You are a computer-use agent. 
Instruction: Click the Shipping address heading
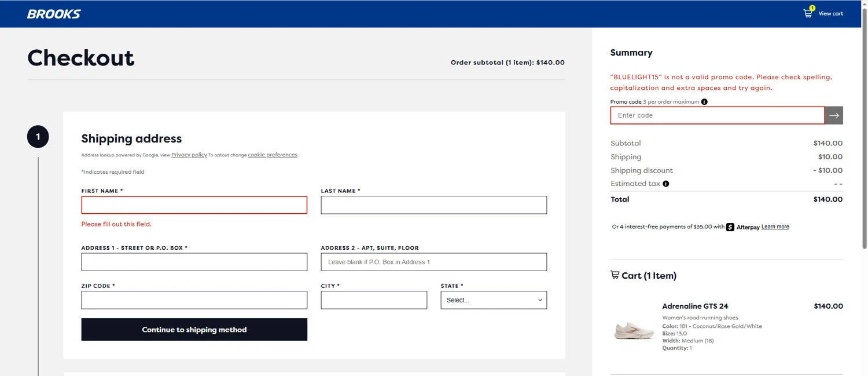click(131, 138)
